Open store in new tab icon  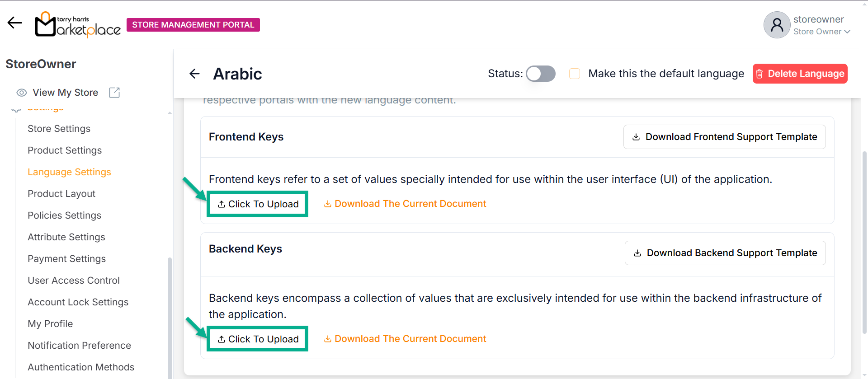click(x=114, y=93)
